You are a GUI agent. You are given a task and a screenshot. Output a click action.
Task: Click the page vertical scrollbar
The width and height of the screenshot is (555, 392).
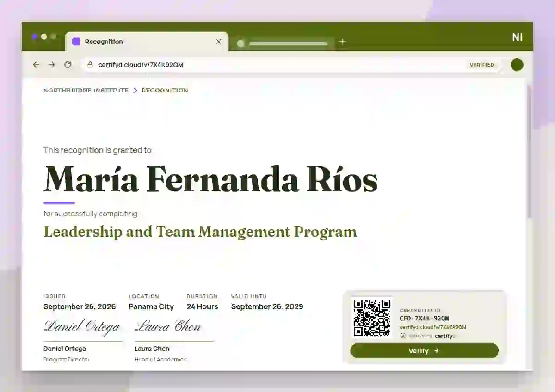click(529, 153)
